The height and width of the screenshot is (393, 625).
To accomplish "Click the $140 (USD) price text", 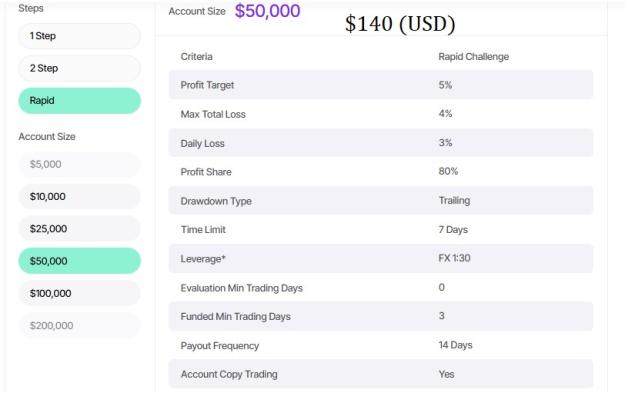I will tap(400, 24).
